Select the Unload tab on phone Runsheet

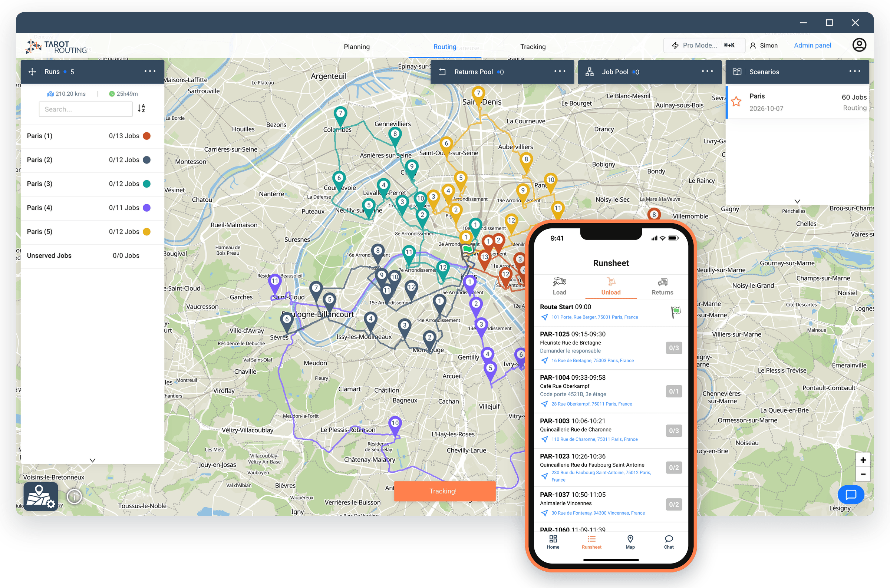(x=611, y=287)
